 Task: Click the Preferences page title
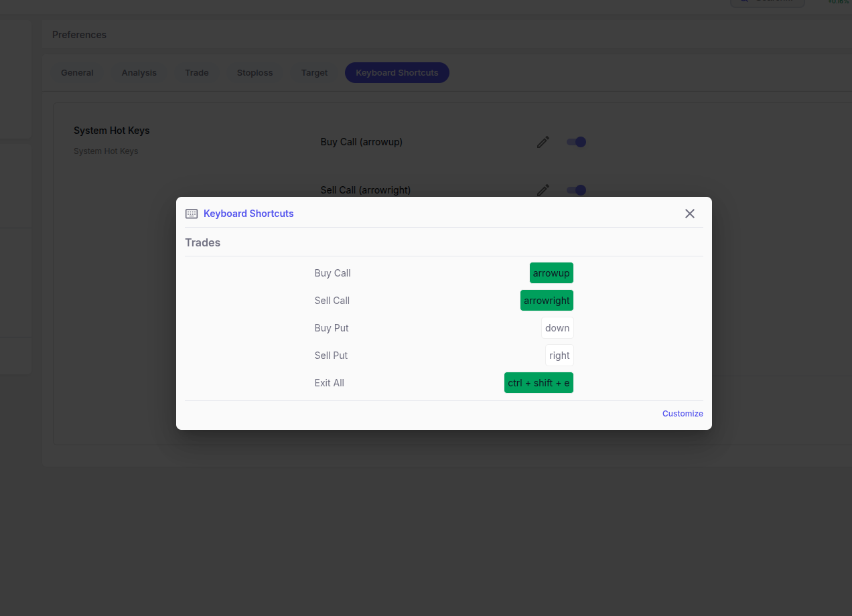(79, 35)
